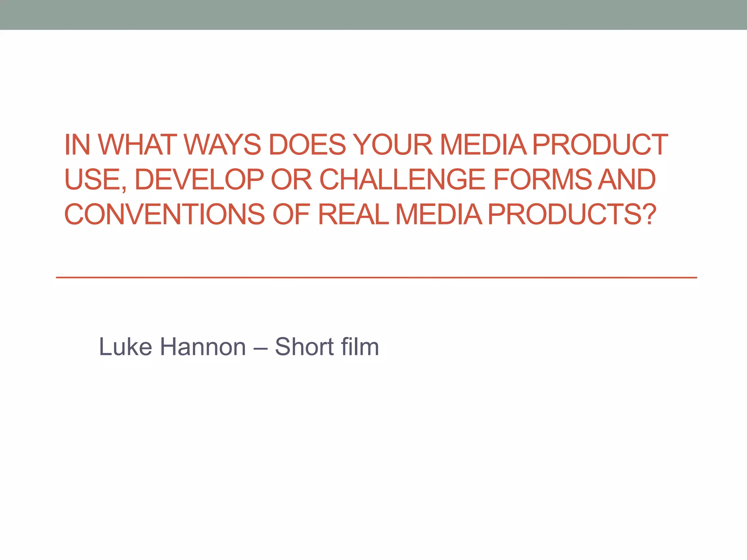
Task: Click the word "CONVENTIONS" in the title
Action: coord(165,214)
